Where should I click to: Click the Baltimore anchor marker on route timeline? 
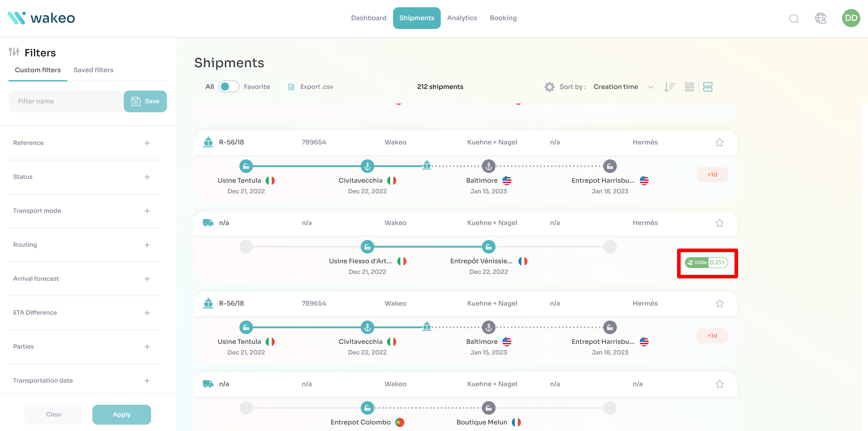(x=489, y=166)
